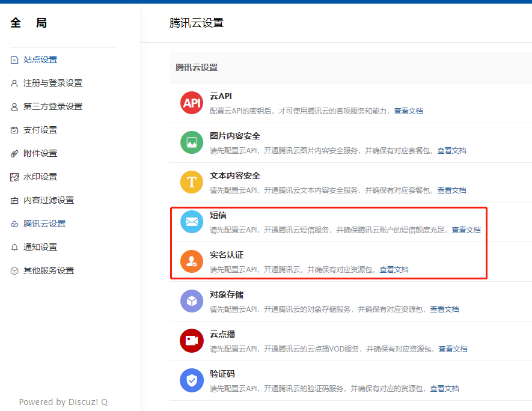Click the orange 实名认证 person icon
The width and height of the screenshot is (532, 411).
192,261
